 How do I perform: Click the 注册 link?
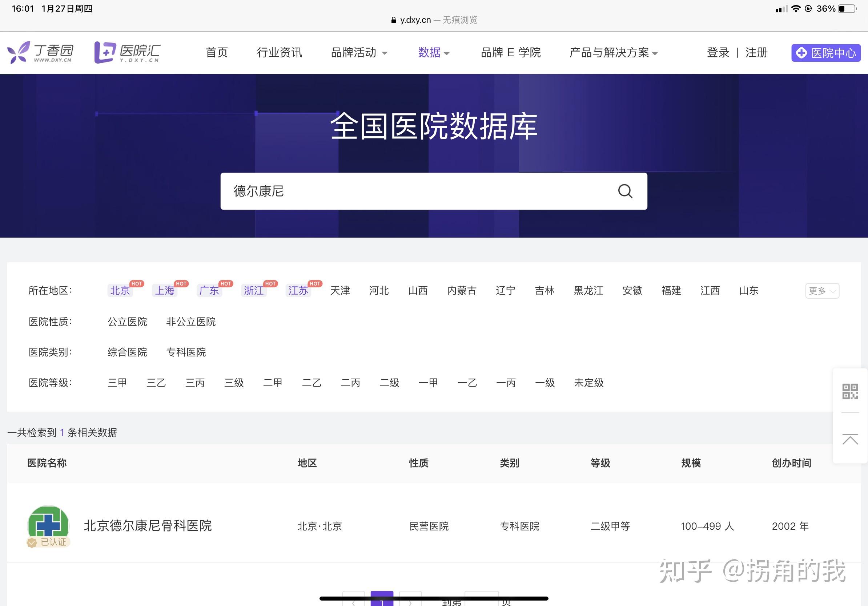coord(756,53)
